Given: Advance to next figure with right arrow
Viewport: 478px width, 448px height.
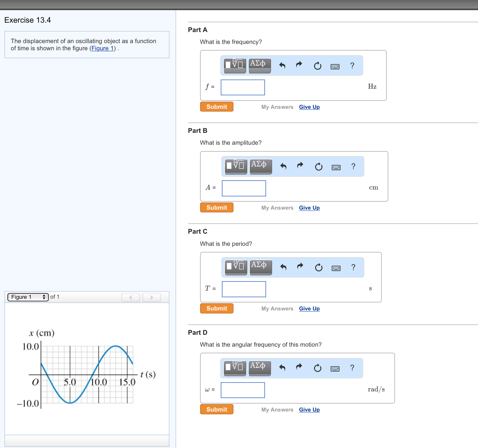Looking at the screenshot, I should (152, 297).
